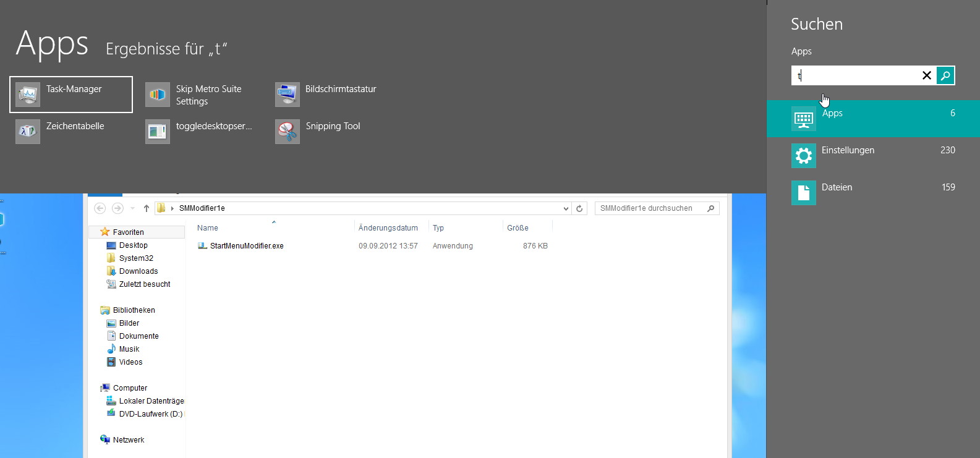Refresh the SMModifier1e folder view

click(x=579, y=208)
